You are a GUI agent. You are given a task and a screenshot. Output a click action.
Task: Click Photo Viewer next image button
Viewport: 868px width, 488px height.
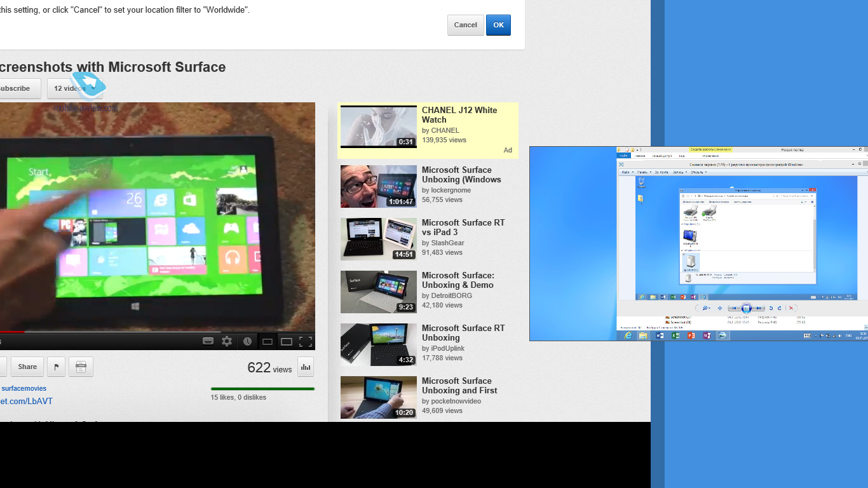(759, 308)
